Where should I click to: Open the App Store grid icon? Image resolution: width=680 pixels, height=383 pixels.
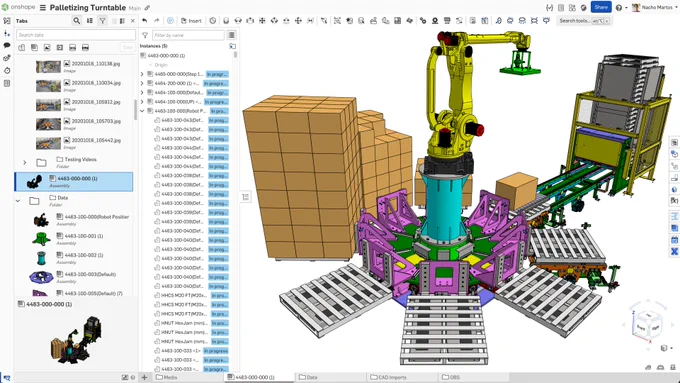[572, 7]
